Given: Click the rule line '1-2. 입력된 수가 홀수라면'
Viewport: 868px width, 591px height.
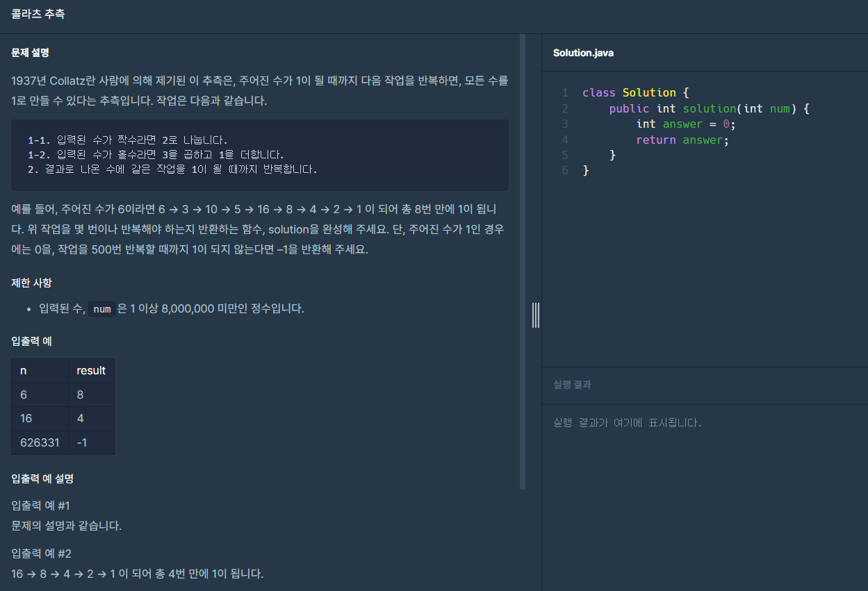Looking at the screenshot, I should 156,154.
